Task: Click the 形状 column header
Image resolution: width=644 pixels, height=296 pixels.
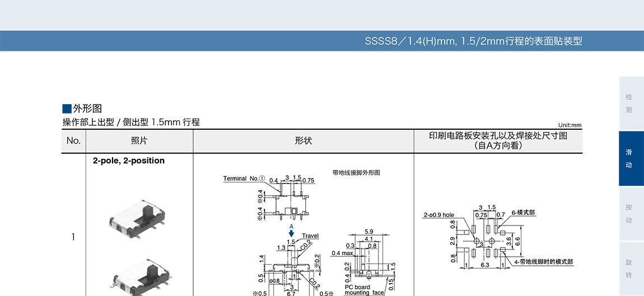Action: point(303,141)
